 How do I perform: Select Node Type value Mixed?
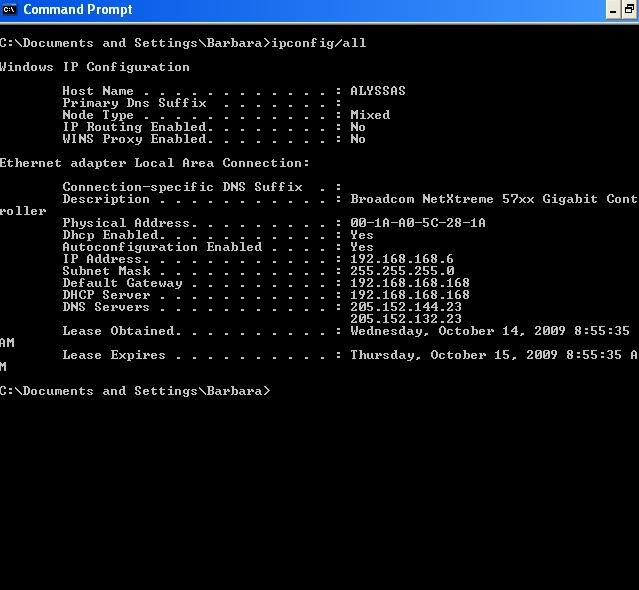click(370, 115)
